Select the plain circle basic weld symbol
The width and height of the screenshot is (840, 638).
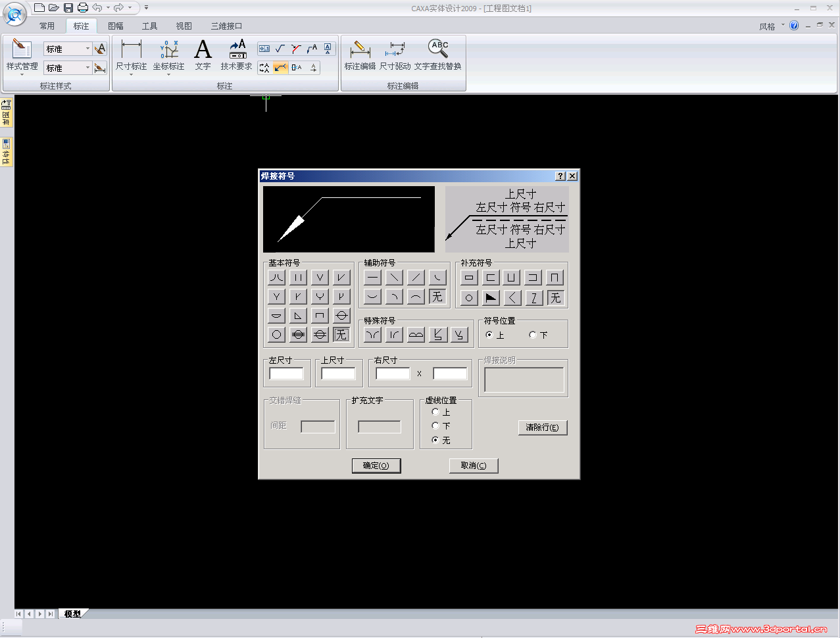(276, 335)
